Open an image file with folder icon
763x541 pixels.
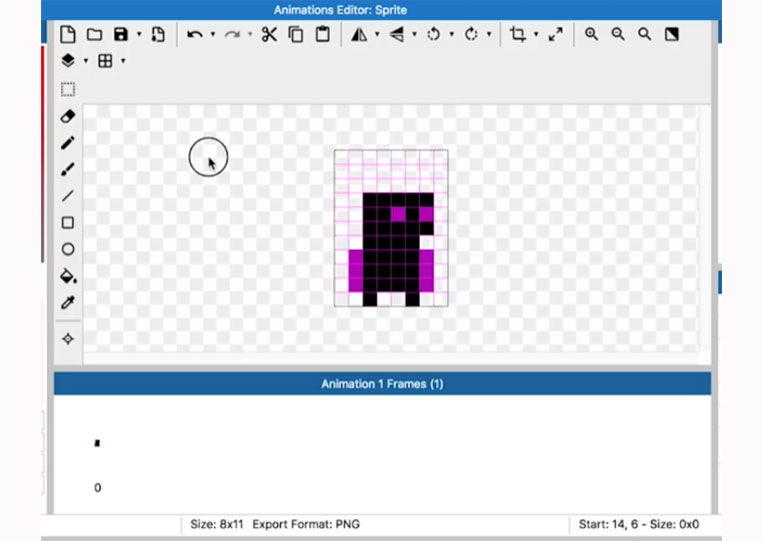pos(94,35)
